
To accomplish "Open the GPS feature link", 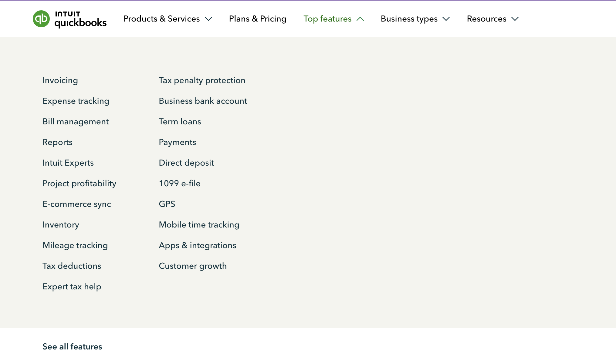I will point(167,204).
